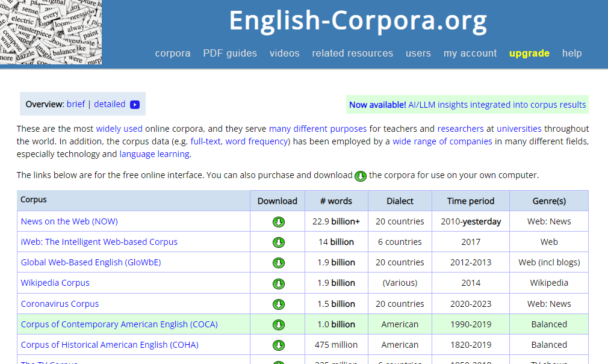
Task: Open the PDF guides menu item
Action: click(x=230, y=53)
